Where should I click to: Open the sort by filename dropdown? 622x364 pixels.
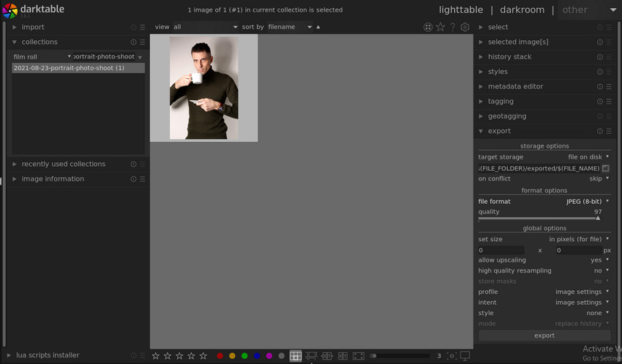coord(290,27)
